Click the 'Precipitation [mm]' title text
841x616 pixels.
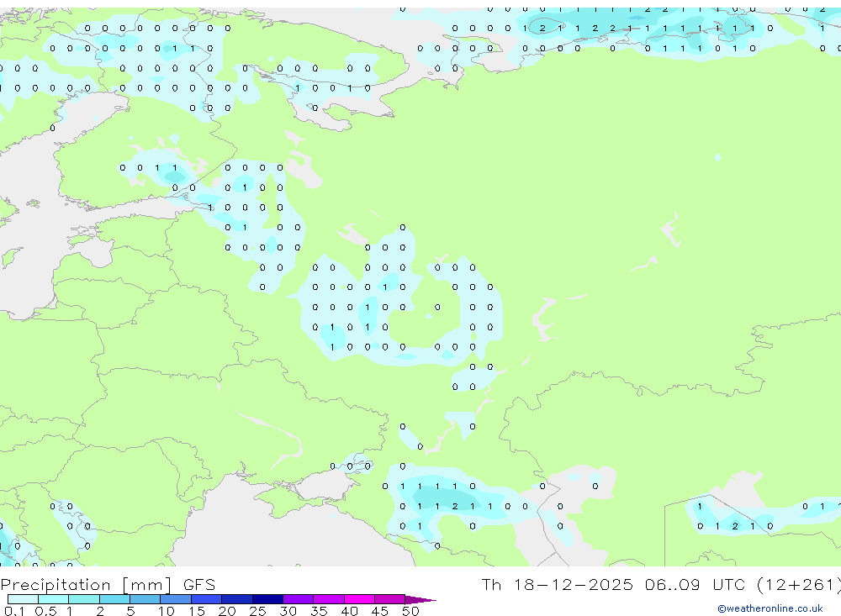86,585
